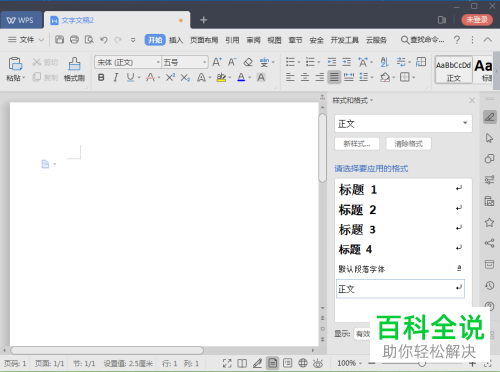Switch to the 页面布局 ribbon tab
Screen dimensions: 500x372
point(204,40)
